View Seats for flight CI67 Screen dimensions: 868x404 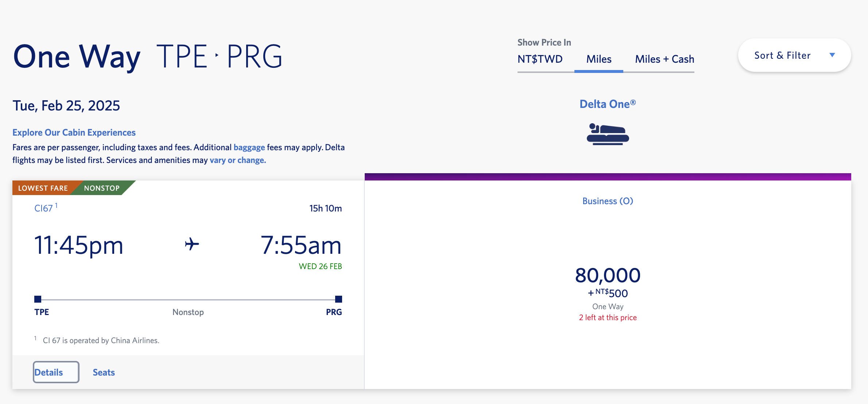pos(104,372)
